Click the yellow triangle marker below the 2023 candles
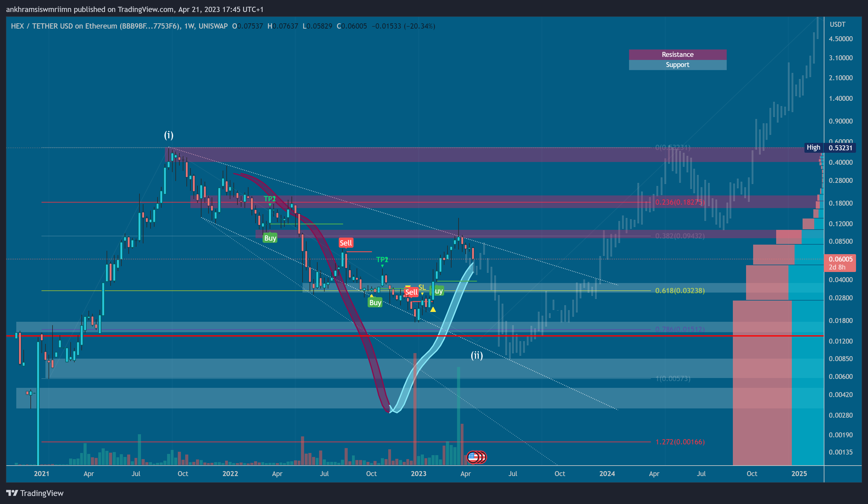This screenshot has height=504, width=868. click(x=433, y=309)
